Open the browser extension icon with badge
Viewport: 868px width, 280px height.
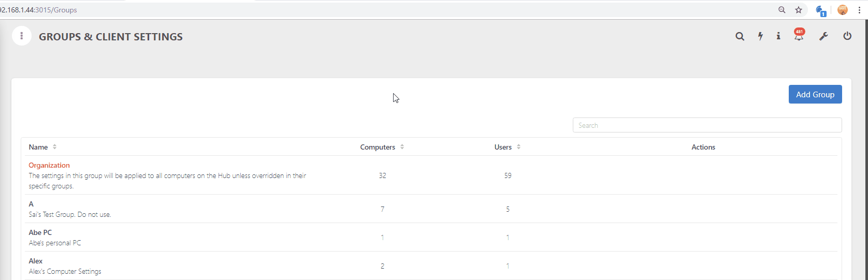pyautogui.click(x=820, y=10)
